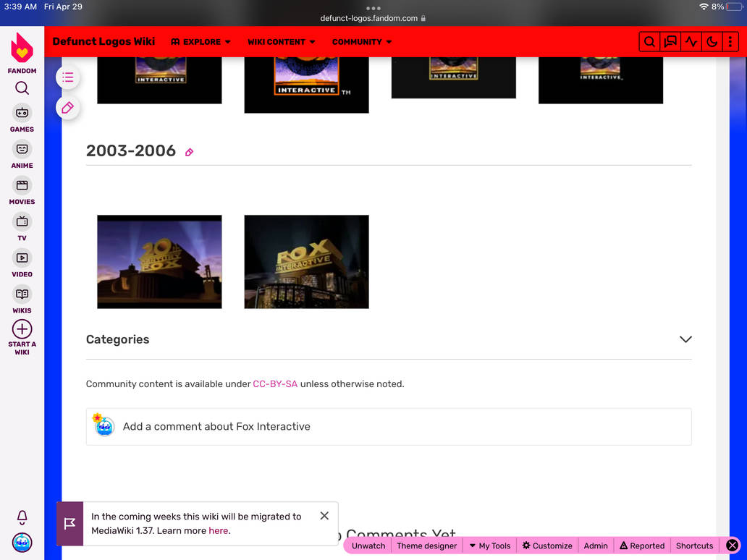The height and width of the screenshot is (560, 747).
Task: Expand the Categories section chevron
Action: tap(685, 339)
